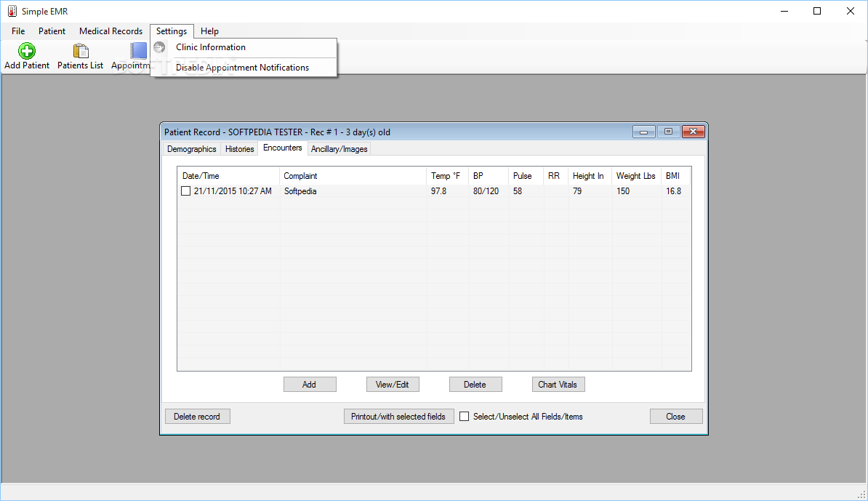868x501 pixels.
Task: Click the BMI column header
Action: pos(676,176)
